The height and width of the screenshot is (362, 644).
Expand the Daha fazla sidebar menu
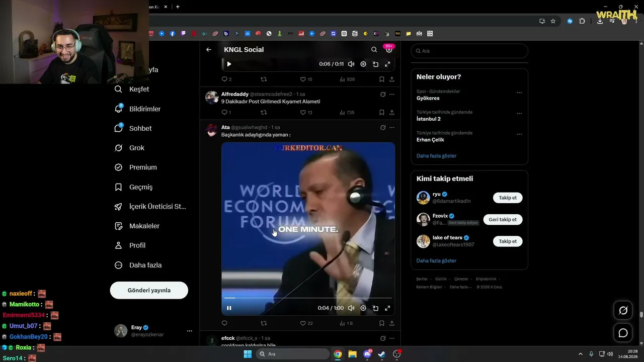138,265
